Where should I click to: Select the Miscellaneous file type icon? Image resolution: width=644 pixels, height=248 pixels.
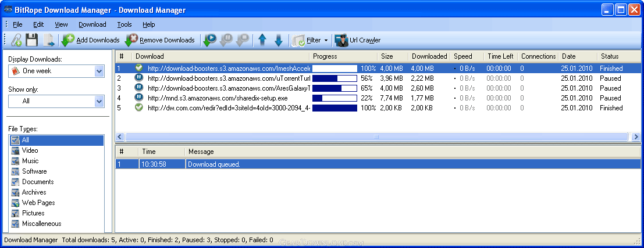pos(15,224)
